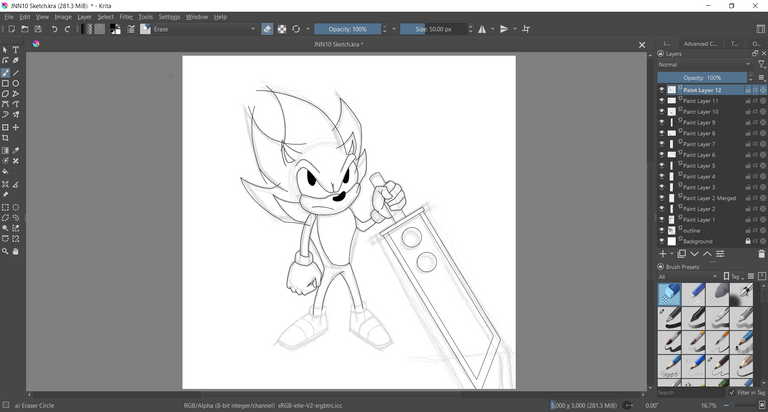
Task: Select the Rectangle tool
Action: (x=5, y=83)
